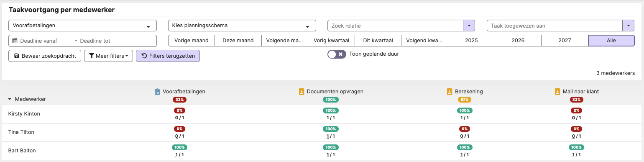Click the clipboard icon next to Voorafbetalingen header
The width and height of the screenshot is (644, 162).
coord(157,91)
